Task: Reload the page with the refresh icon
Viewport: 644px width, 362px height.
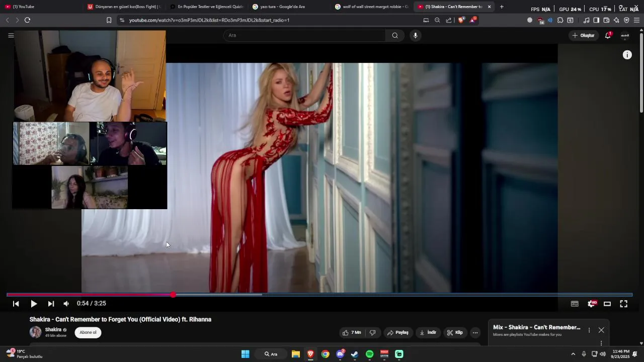Action: (27, 20)
